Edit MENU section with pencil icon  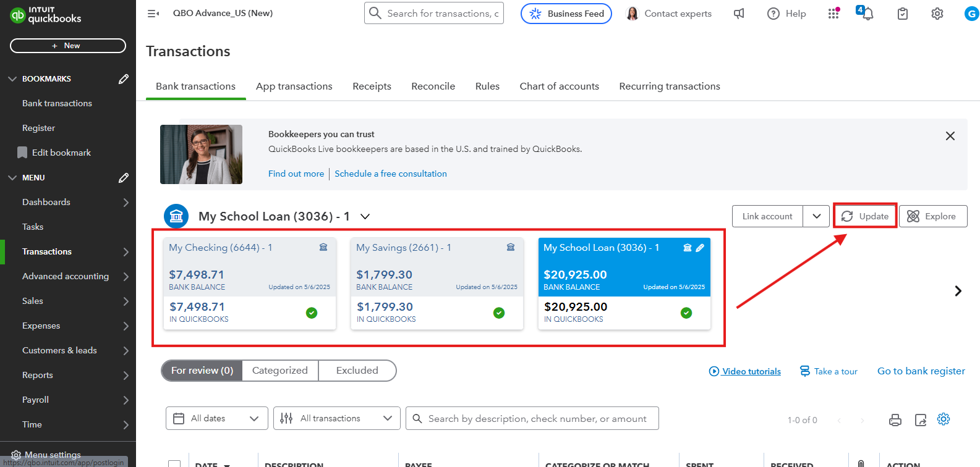124,178
